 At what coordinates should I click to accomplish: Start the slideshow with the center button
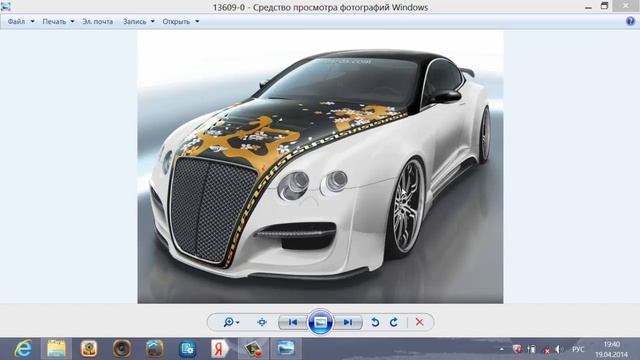point(320,322)
